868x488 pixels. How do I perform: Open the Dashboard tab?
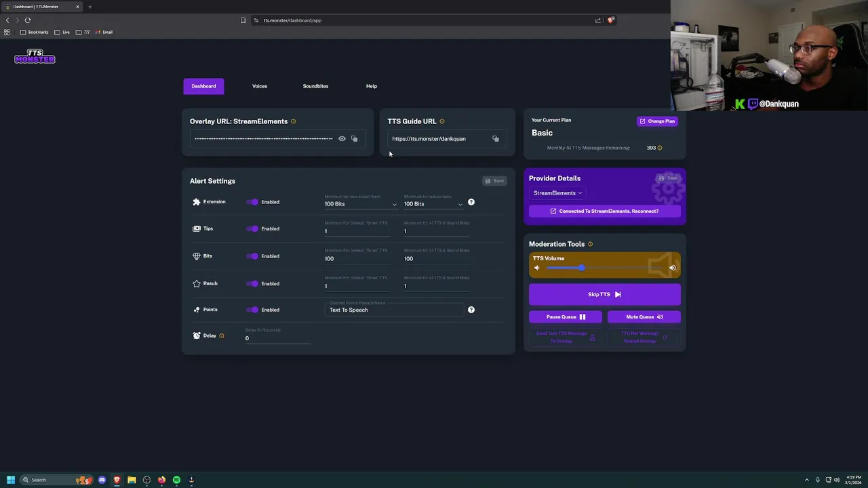point(203,86)
